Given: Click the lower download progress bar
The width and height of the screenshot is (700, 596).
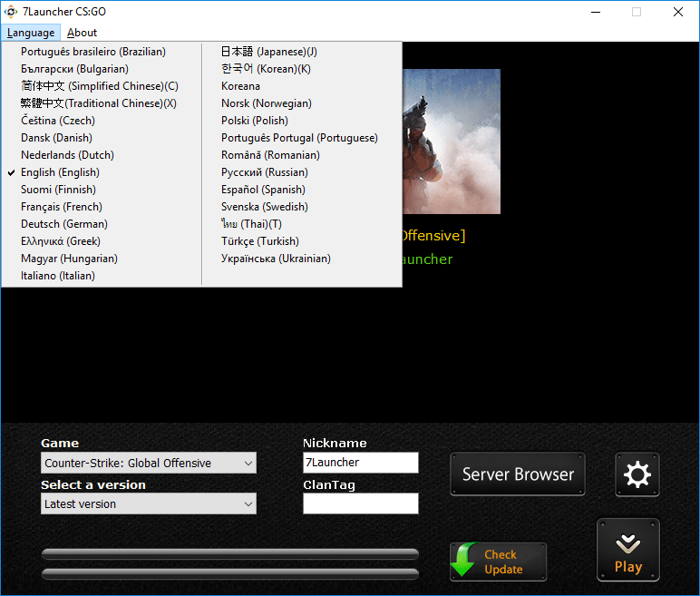Looking at the screenshot, I should coord(230,573).
